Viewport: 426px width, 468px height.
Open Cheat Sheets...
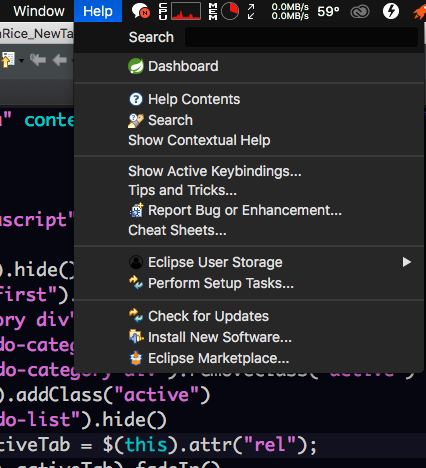pyautogui.click(x=249, y=230)
